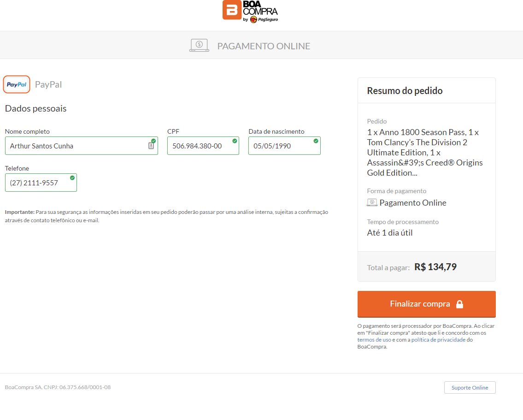
Task: Click the Dados pessoais heading
Action: [35, 108]
